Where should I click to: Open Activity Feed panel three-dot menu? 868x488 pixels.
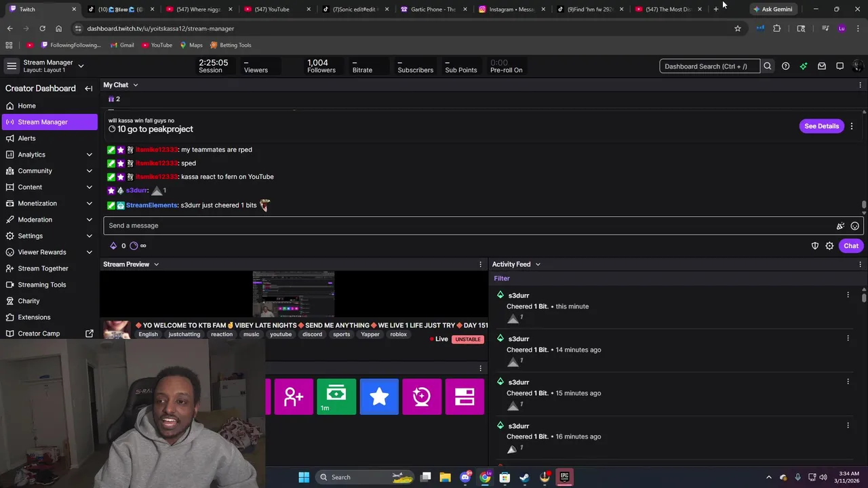(861, 264)
